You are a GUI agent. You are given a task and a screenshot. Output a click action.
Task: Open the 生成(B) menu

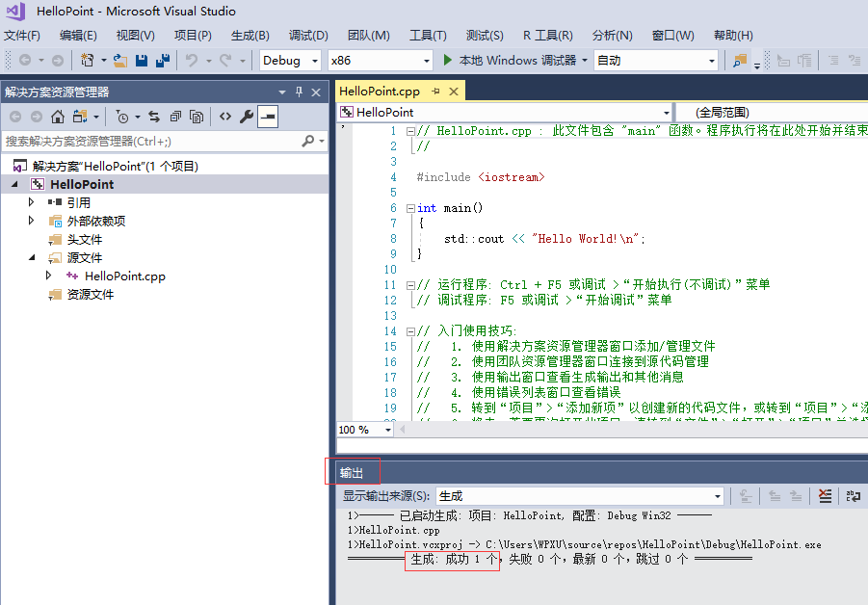(250, 36)
